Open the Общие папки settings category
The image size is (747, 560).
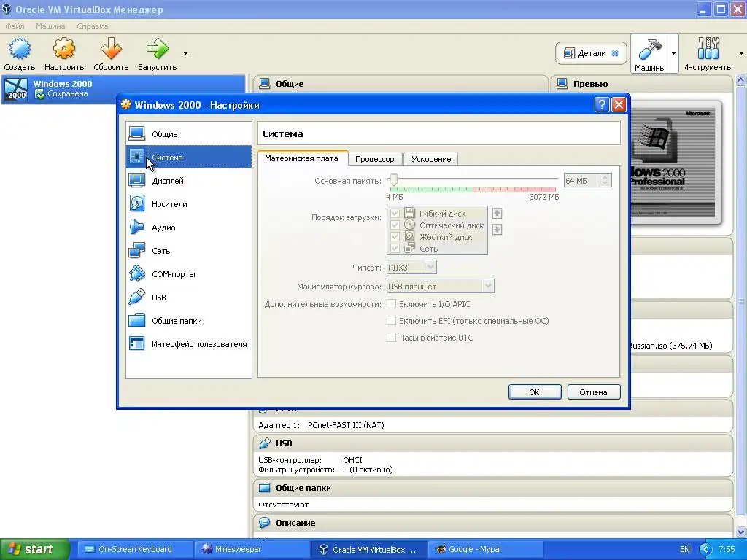coord(189,321)
